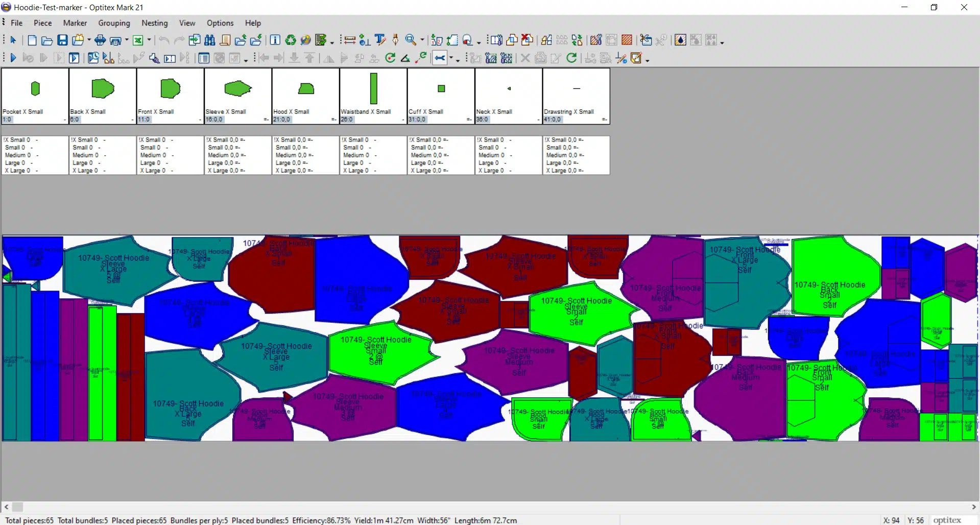The height and width of the screenshot is (525, 980).
Task: Click the plotter output icon
Action: 115,40
